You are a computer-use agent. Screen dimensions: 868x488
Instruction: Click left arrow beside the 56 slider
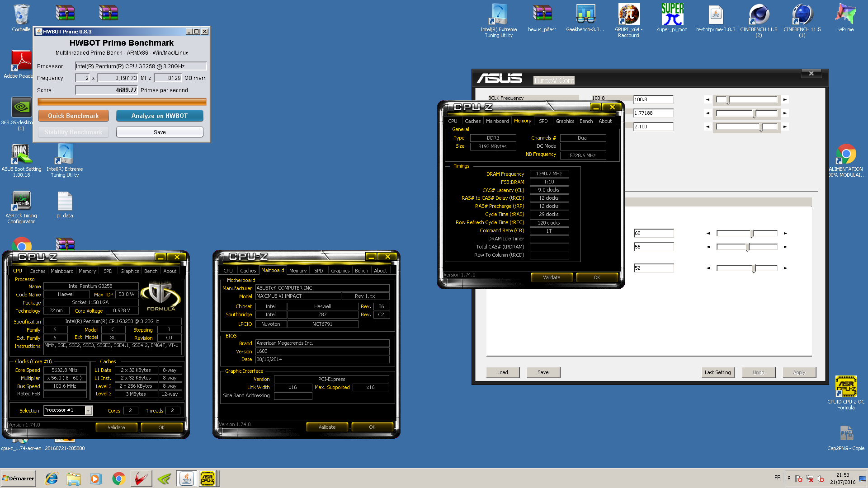click(708, 247)
